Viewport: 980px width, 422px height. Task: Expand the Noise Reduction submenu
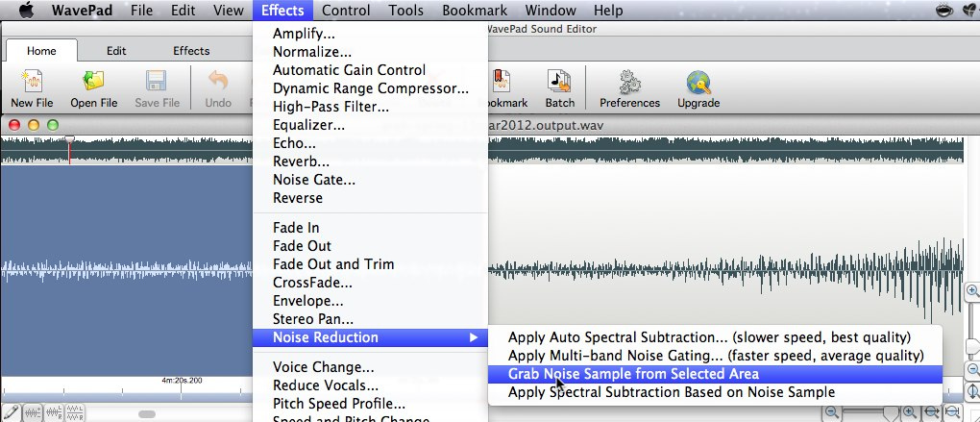[370, 337]
